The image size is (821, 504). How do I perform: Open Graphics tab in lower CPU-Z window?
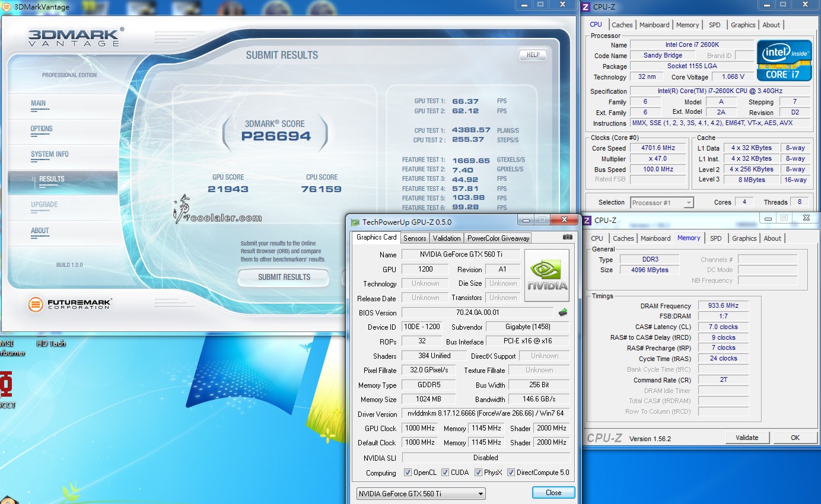coord(744,238)
